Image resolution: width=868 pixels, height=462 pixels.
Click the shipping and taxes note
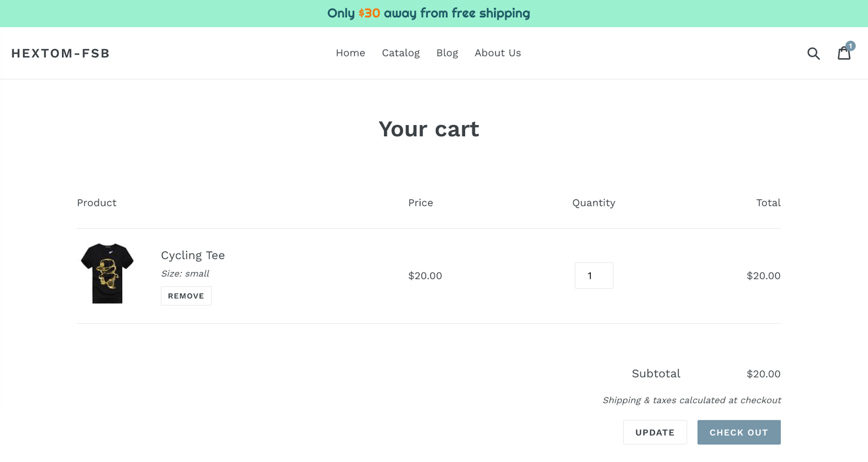click(x=692, y=400)
